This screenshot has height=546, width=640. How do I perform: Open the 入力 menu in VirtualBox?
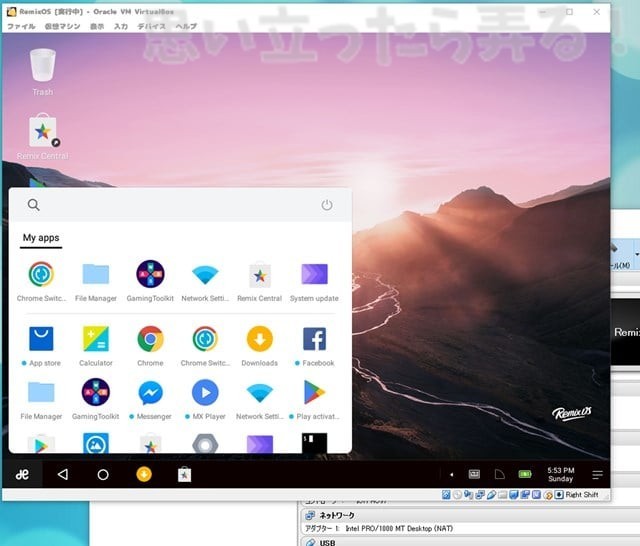click(x=121, y=26)
